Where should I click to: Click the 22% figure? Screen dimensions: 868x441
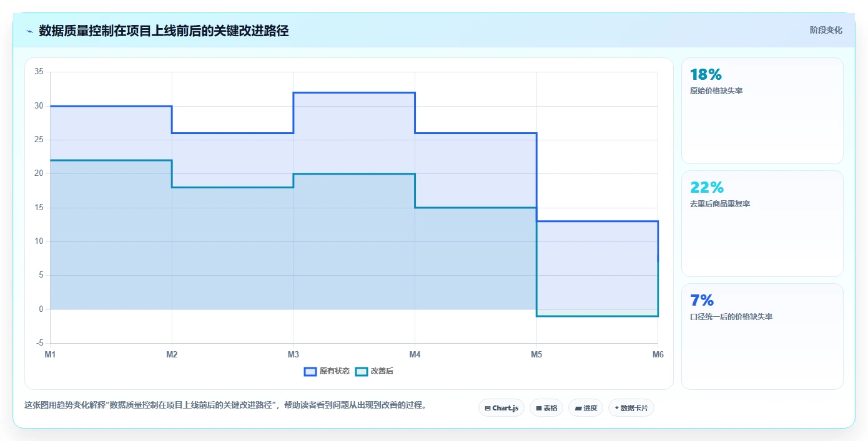(707, 187)
